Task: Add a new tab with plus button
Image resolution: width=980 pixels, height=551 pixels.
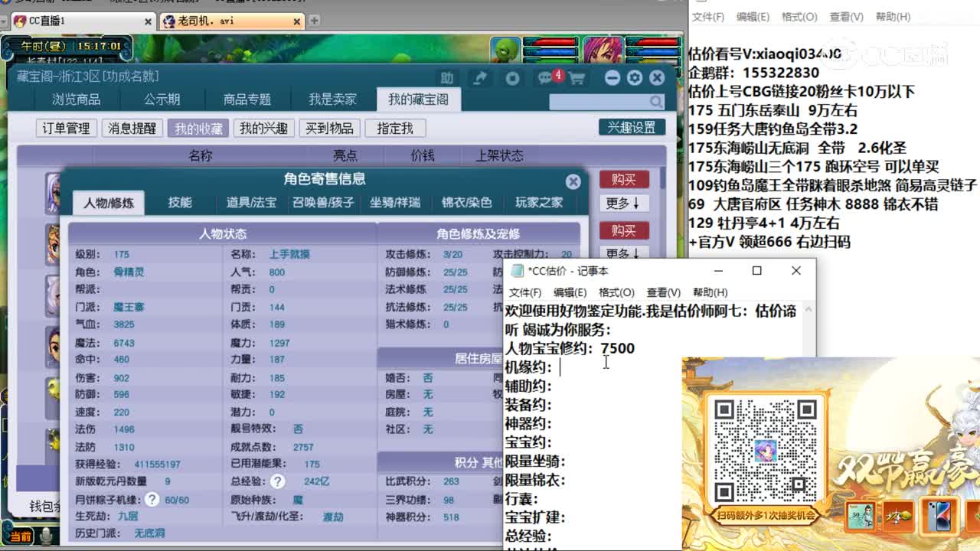Action: pos(315,21)
